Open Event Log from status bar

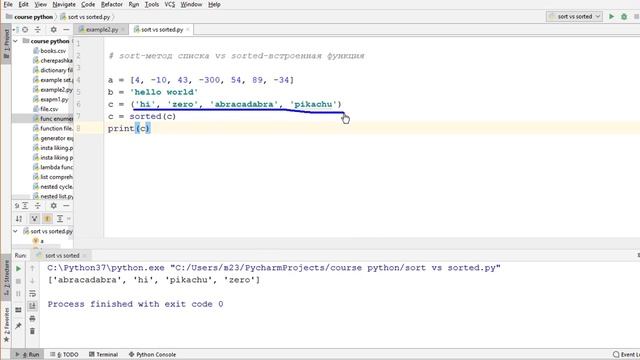tap(626, 354)
